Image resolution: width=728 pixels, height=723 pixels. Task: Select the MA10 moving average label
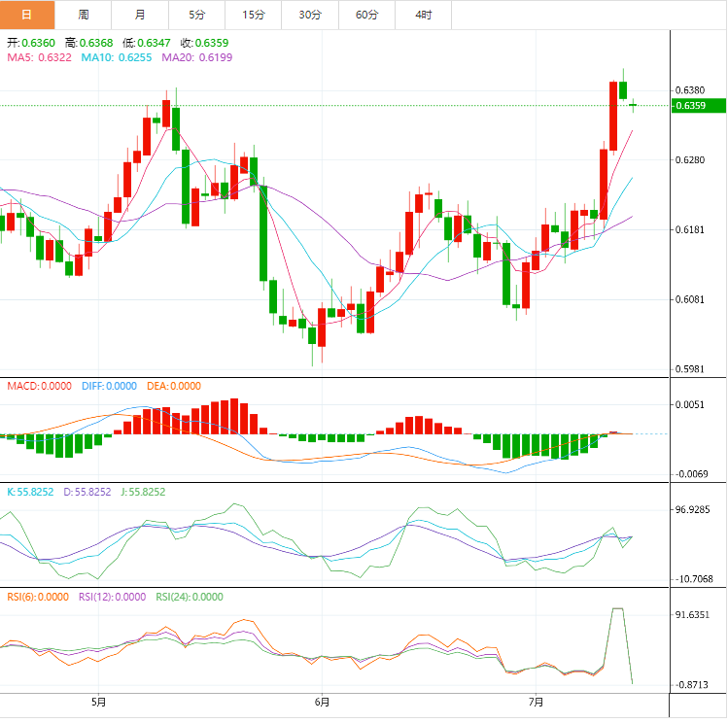(x=116, y=58)
